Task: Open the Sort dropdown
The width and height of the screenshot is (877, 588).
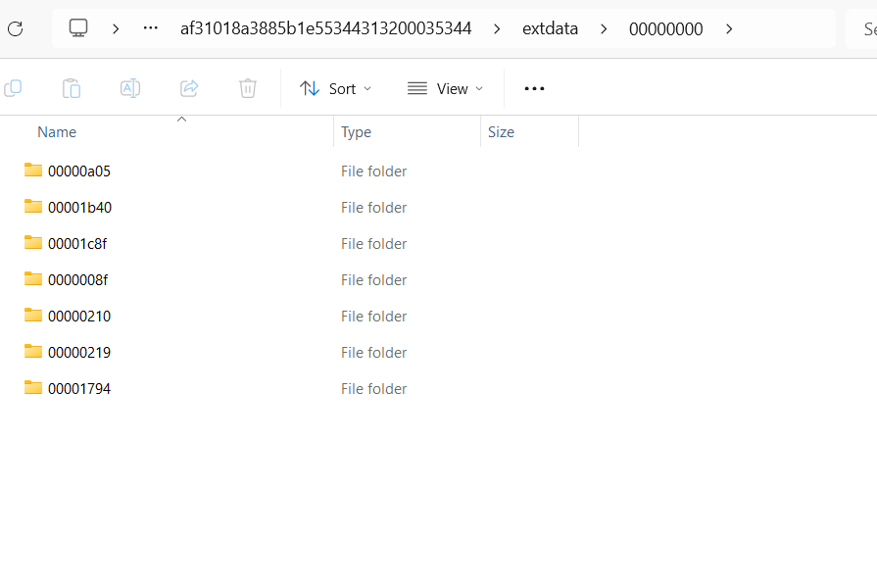Action: 335,88
